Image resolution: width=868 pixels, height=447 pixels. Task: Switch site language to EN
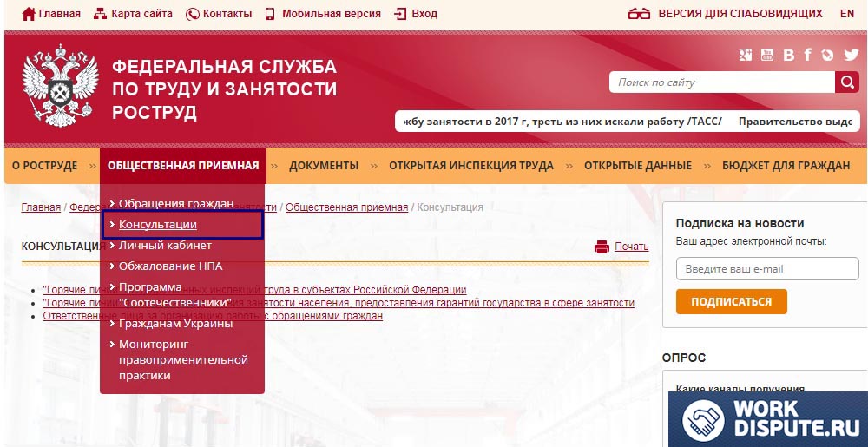click(847, 14)
